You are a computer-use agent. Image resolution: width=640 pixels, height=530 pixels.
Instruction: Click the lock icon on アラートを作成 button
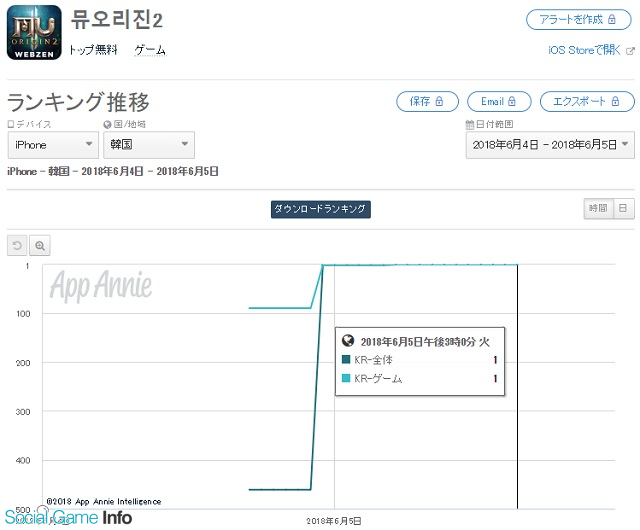(611, 19)
